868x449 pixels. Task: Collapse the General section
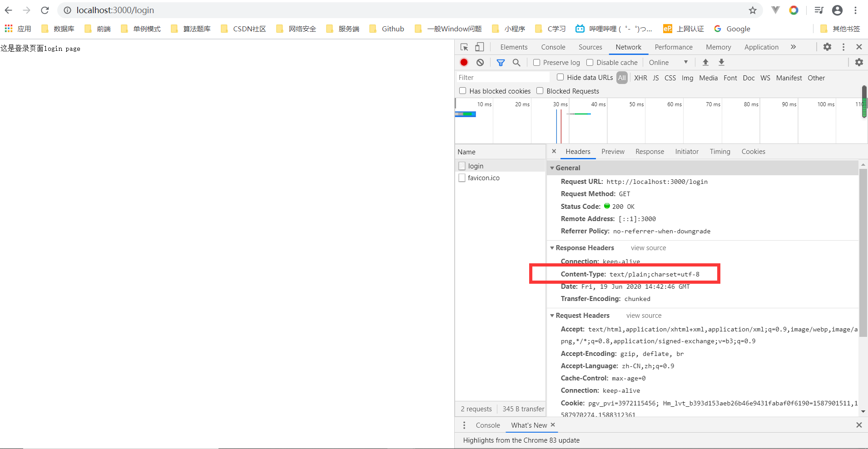(552, 168)
